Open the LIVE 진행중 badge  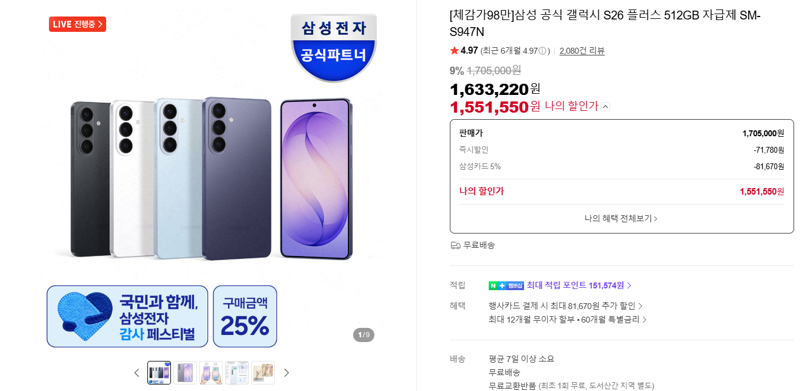coord(78,24)
